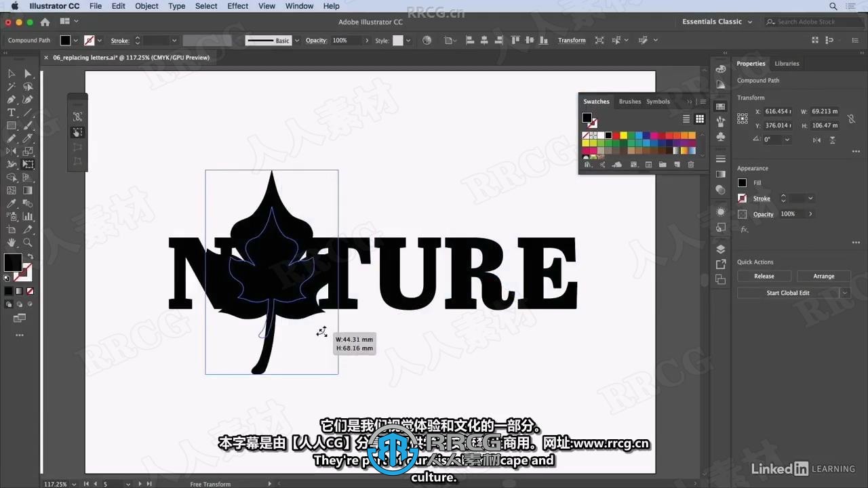Select the Free Transform tool in toolbar

(x=28, y=164)
